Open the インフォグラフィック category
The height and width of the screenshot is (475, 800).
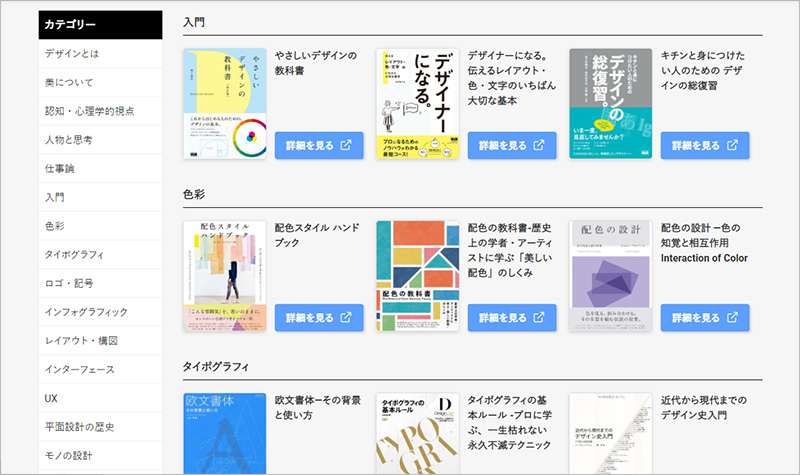point(101,312)
